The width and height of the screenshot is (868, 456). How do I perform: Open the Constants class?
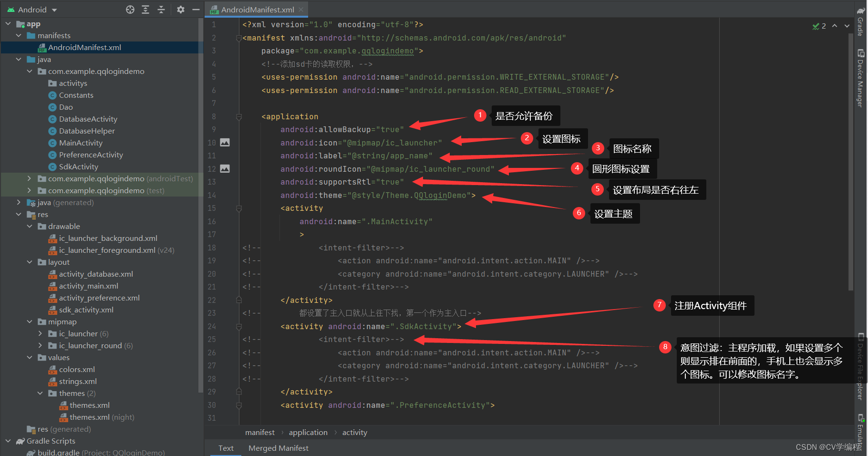(x=76, y=95)
